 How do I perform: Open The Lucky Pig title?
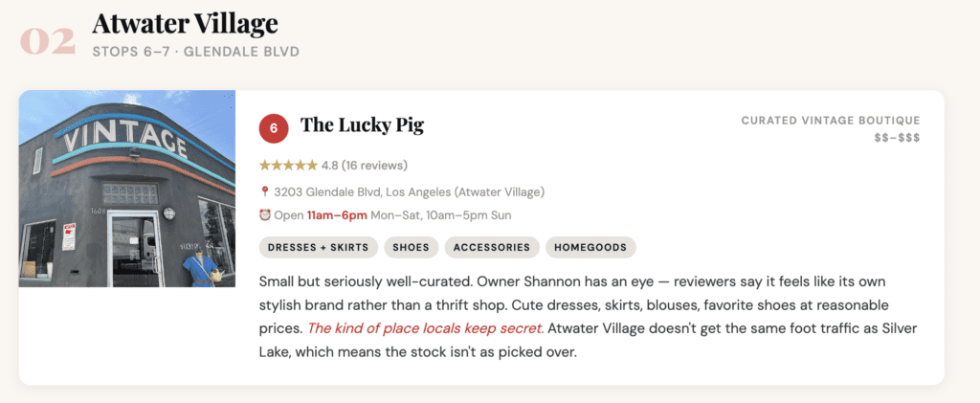(362, 125)
